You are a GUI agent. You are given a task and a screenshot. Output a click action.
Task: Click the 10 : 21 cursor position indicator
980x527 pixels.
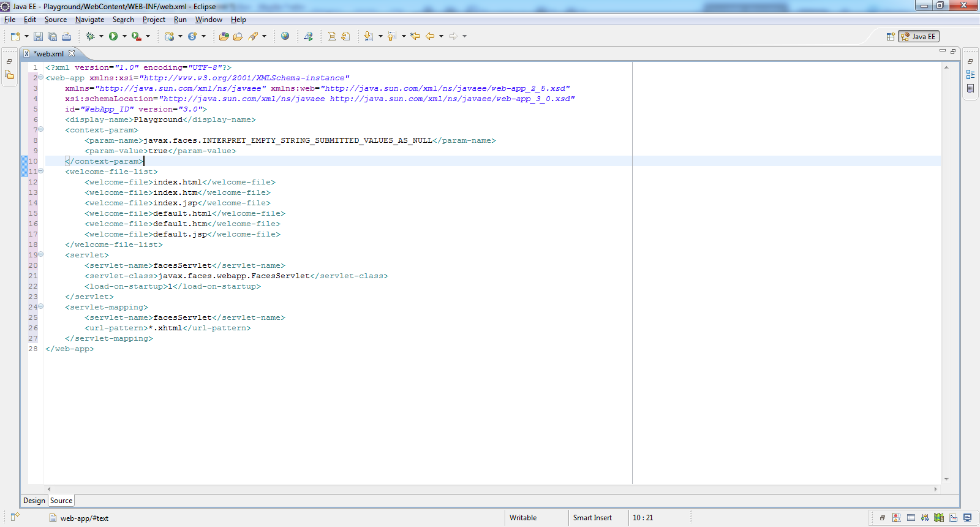click(643, 518)
